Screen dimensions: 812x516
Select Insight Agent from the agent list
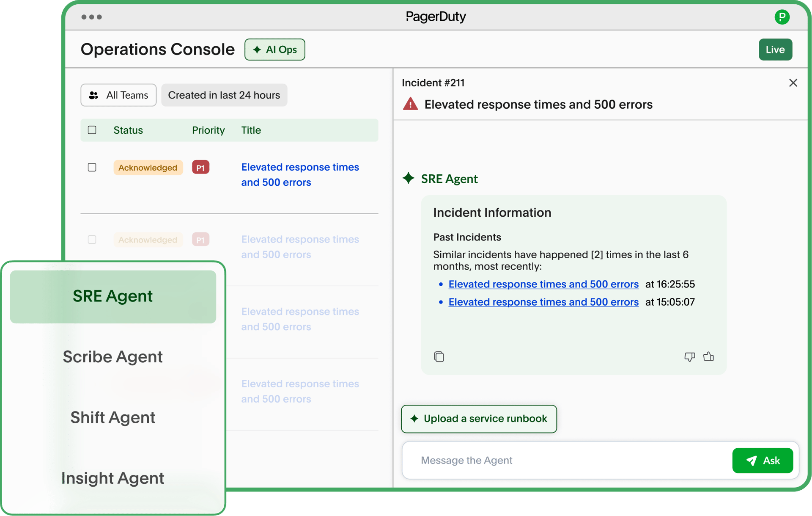[x=112, y=478]
